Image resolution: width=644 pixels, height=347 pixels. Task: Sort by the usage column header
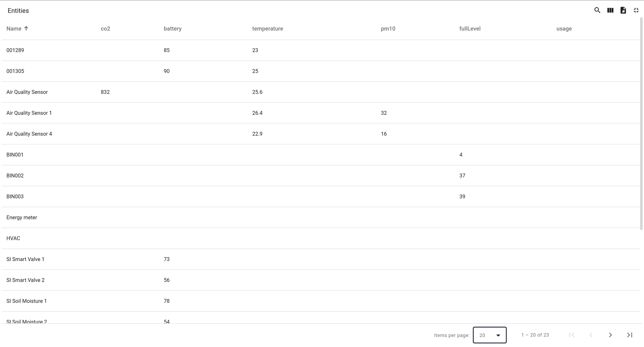pyautogui.click(x=564, y=29)
